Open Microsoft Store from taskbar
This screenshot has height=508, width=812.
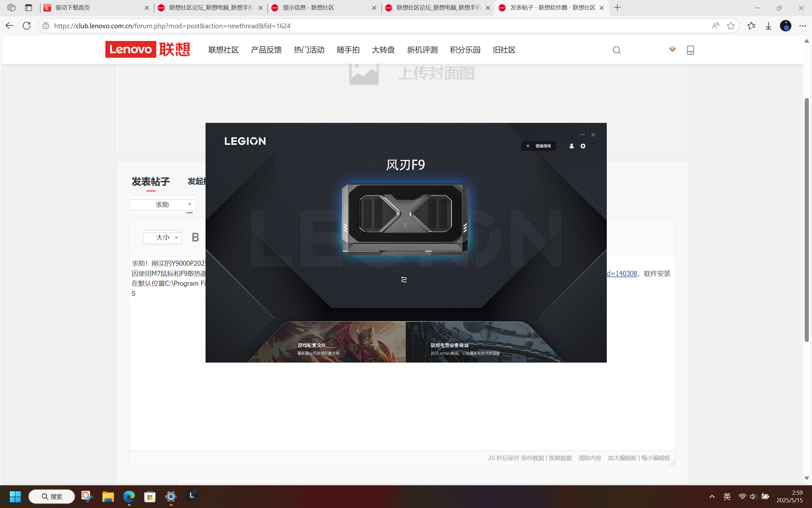point(150,496)
